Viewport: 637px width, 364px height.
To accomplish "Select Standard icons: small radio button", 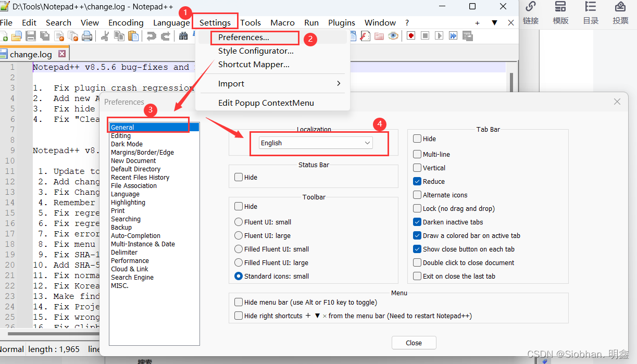I will (239, 276).
